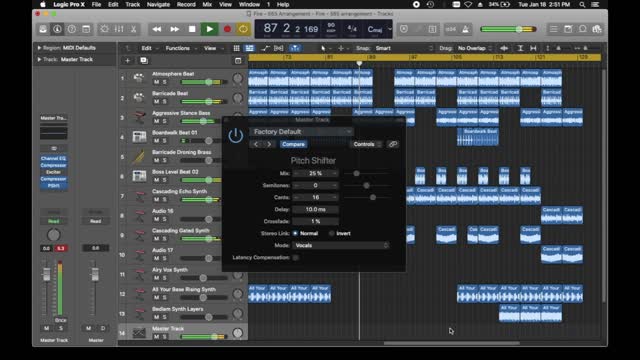Open the Editors scissors icon
640x360 pixels.
(x=133, y=29)
